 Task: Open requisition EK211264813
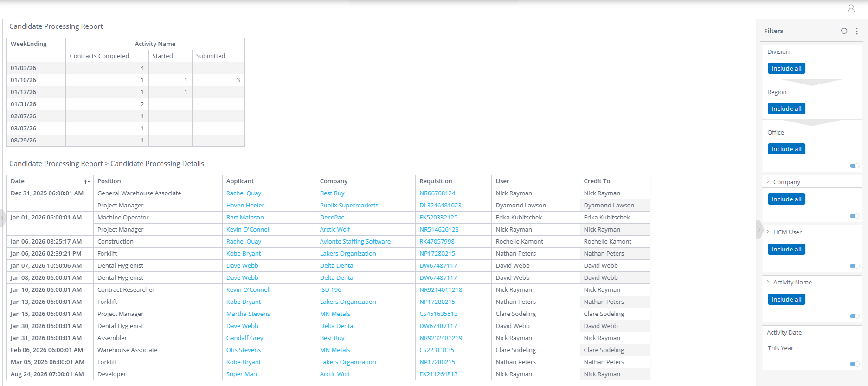point(438,374)
